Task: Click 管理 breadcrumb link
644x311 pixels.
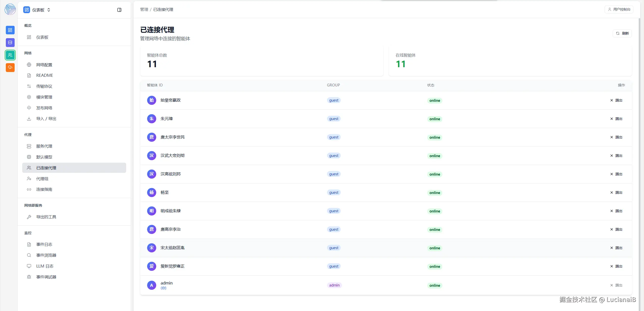Action: point(144,9)
